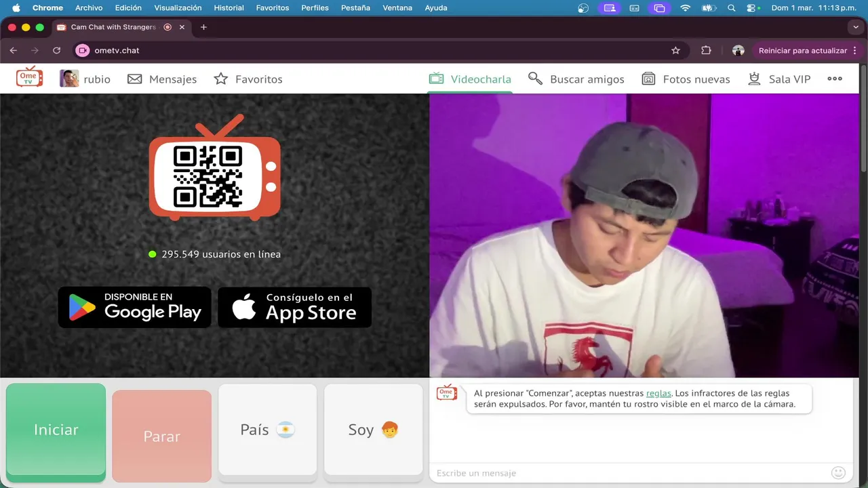Click 295.549 usuarios en línea text
The height and width of the screenshot is (488, 868).
220,254
